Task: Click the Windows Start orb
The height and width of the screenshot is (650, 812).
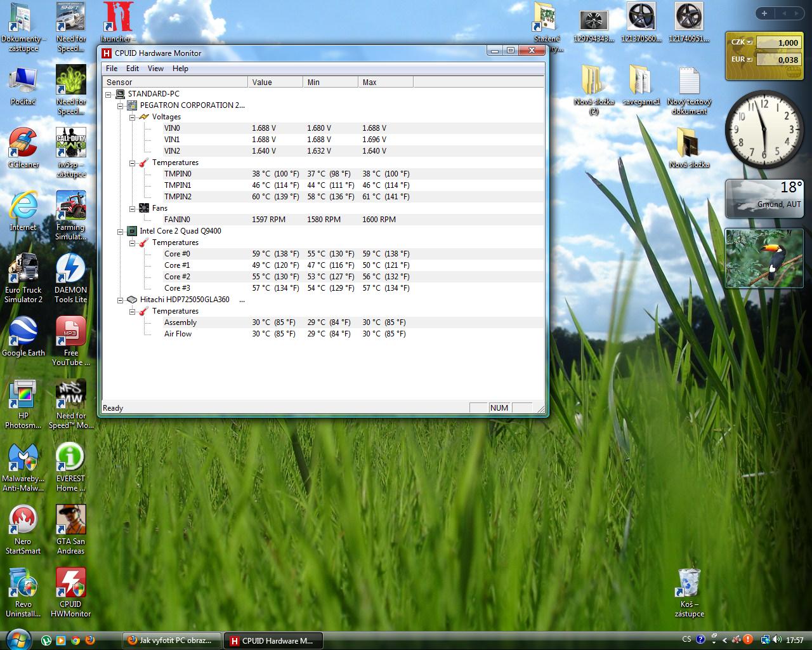Action: coord(18,639)
